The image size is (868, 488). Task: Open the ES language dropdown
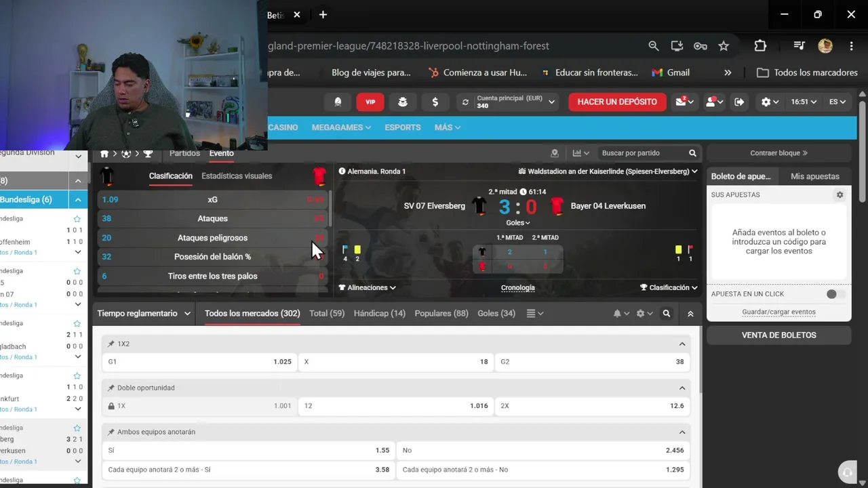point(837,102)
